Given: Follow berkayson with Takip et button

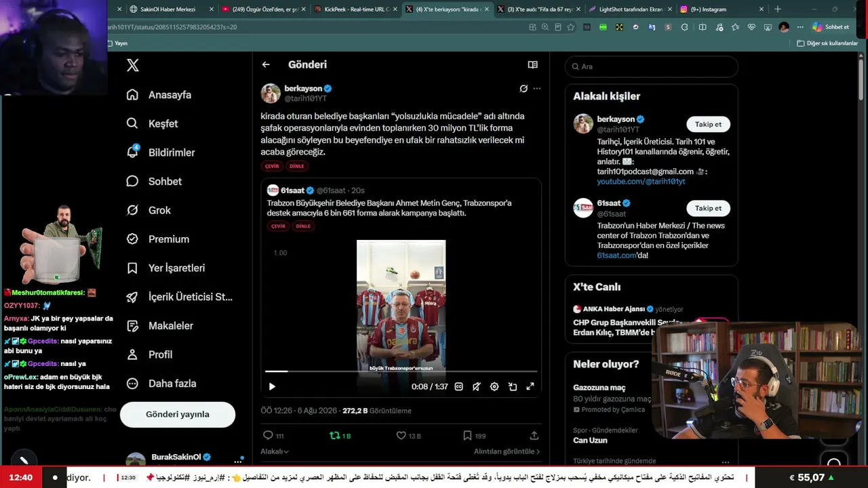Looking at the screenshot, I should pos(708,124).
